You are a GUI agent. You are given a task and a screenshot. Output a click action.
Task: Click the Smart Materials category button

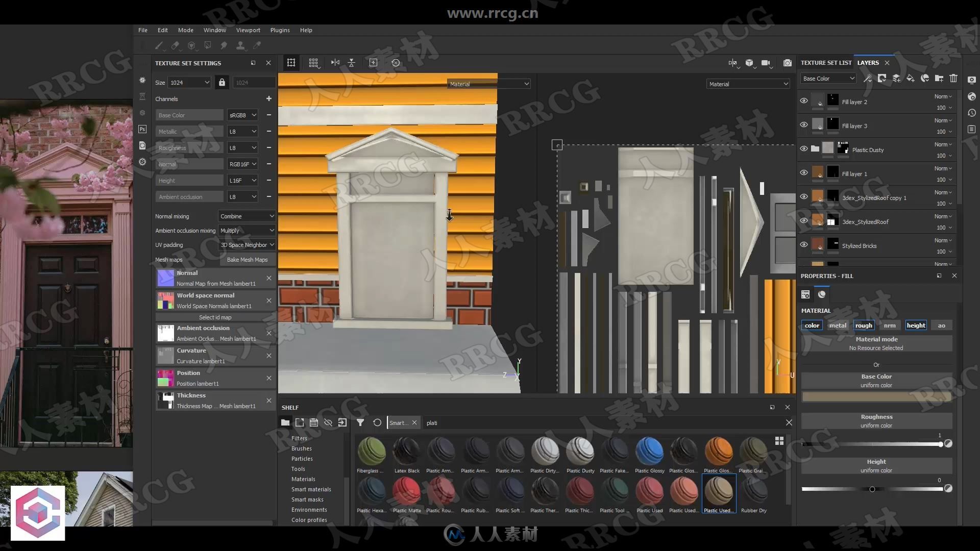(311, 489)
